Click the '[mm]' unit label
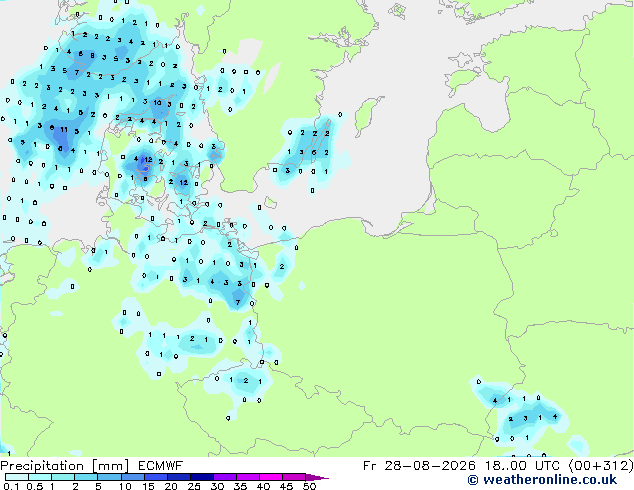 pos(111,466)
